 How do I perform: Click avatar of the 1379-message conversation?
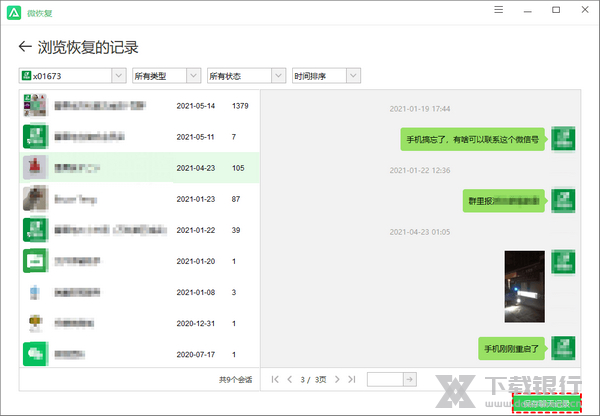(x=35, y=105)
